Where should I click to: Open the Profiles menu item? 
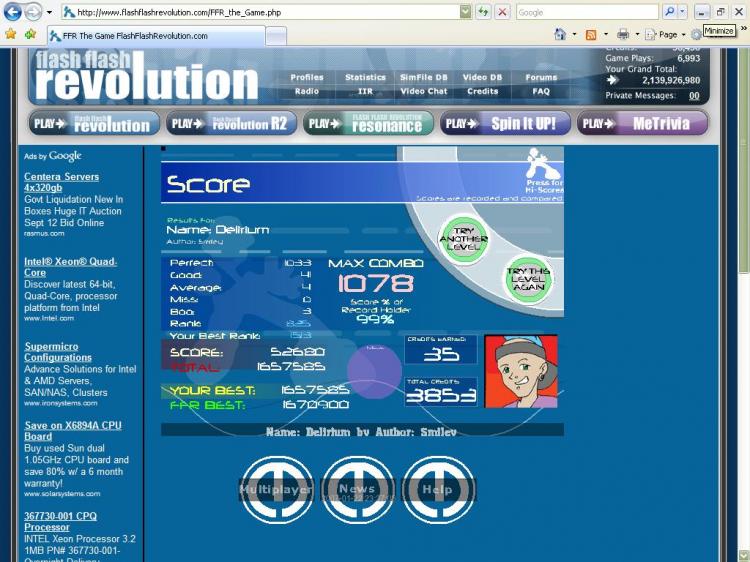307,77
